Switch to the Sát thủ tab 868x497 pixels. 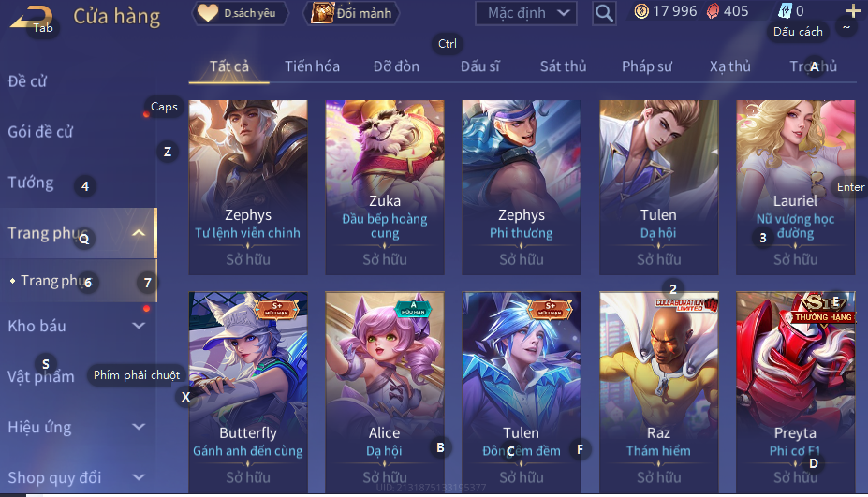tap(563, 66)
